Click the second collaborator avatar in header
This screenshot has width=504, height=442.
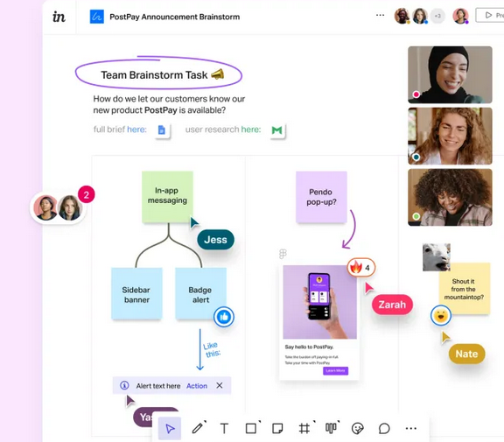click(420, 16)
